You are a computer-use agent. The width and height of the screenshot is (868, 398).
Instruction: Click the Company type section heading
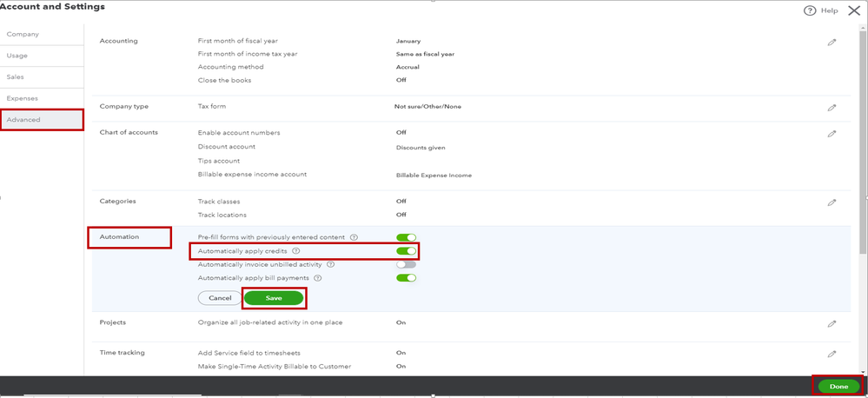click(124, 106)
